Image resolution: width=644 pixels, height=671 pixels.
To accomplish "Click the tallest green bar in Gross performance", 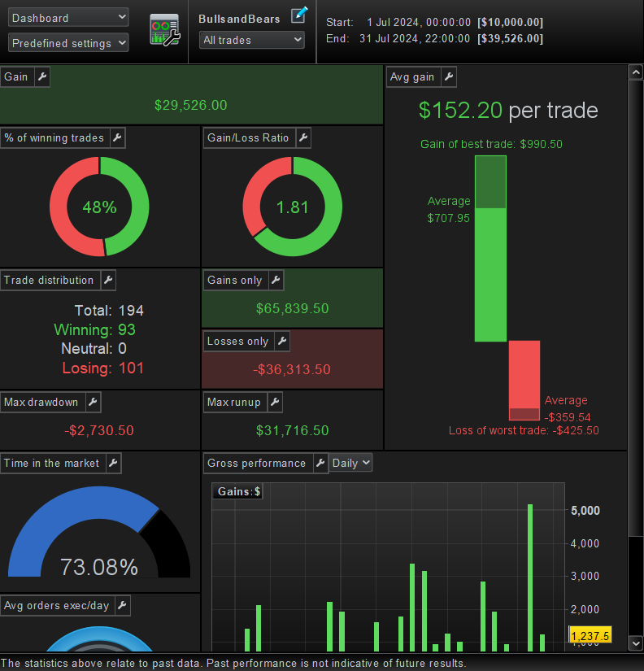I will (x=530, y=577).
